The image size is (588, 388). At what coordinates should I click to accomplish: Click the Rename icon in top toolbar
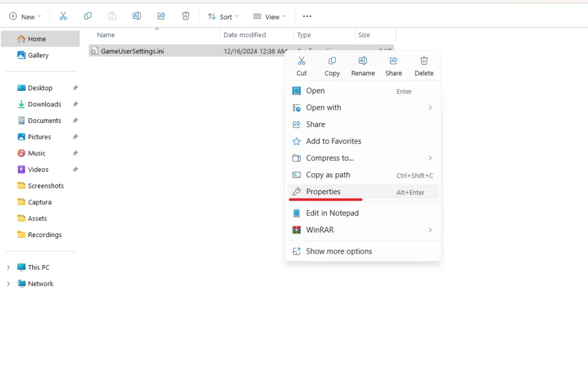[x=137, y=16]
